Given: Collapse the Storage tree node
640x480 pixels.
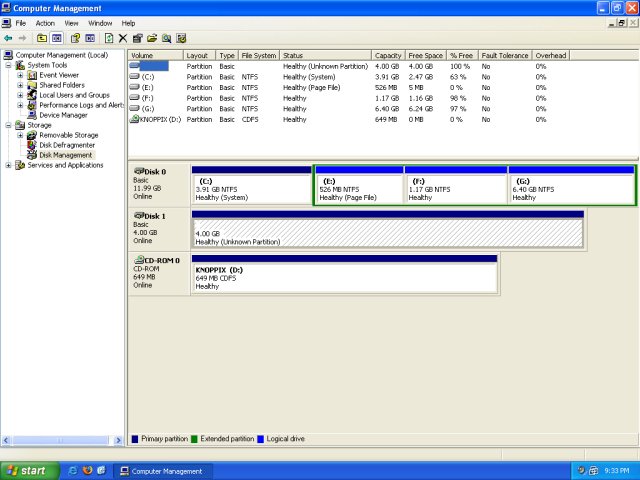Looking at the screenshot, I should 9,125.
